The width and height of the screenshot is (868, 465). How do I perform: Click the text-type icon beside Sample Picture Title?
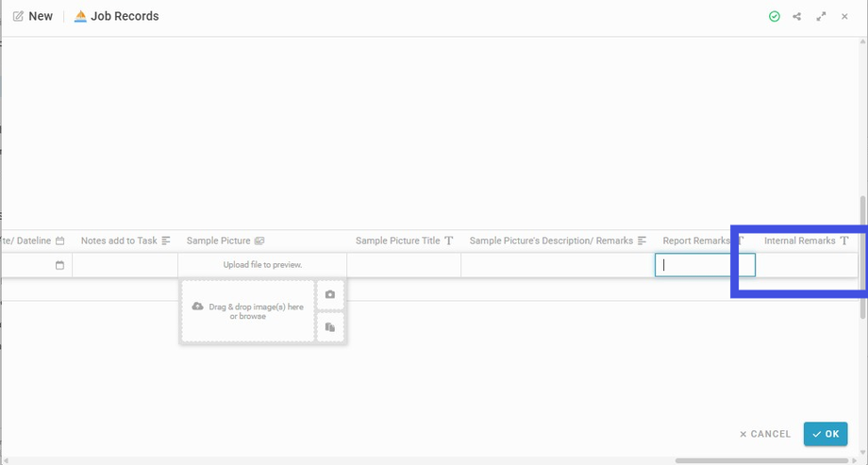tap(448, 241)
